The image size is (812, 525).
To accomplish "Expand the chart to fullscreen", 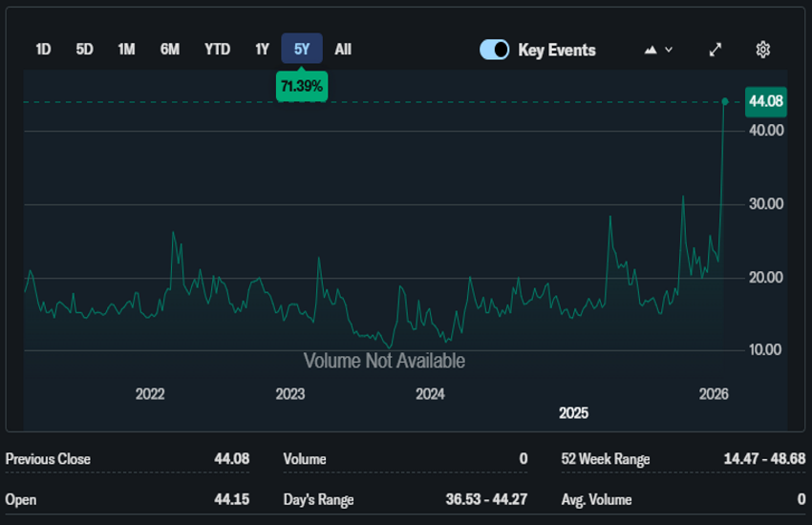I will (715, 50).
